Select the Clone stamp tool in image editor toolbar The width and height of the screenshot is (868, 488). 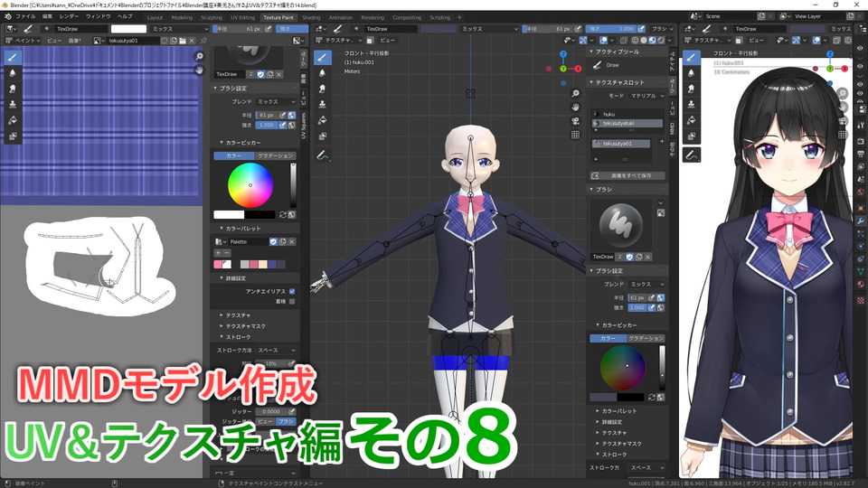point(13,104)
